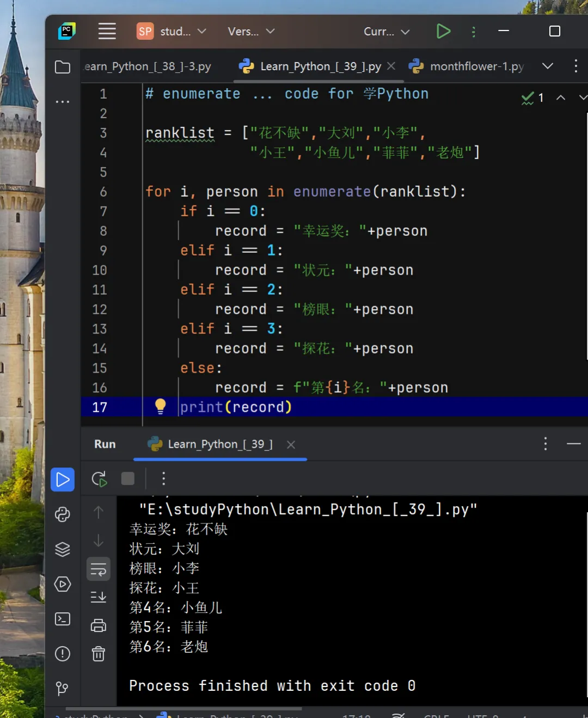Open editor tab options menu
Screen dimensions: 588x718
575,66
